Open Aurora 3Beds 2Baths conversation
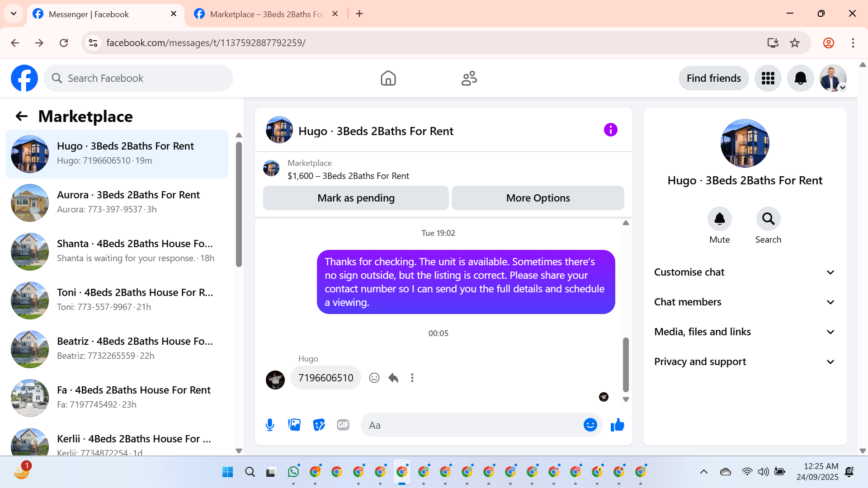This screenshot has height=488, width=868. [x=117, y=202]
